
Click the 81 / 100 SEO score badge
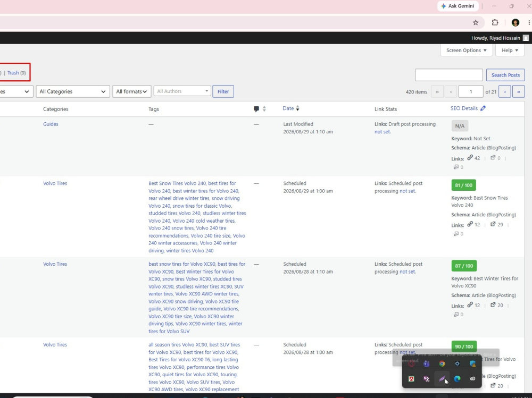463,185
